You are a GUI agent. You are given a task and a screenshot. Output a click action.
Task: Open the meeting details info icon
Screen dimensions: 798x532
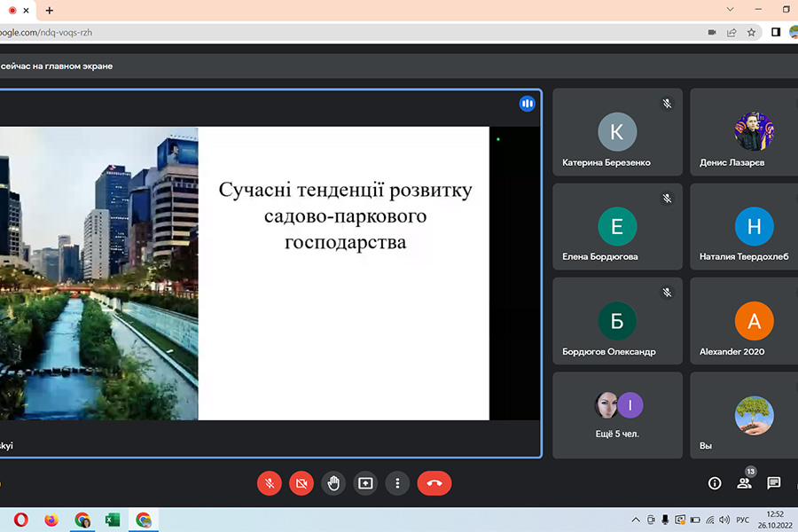[x=715, y=483]
